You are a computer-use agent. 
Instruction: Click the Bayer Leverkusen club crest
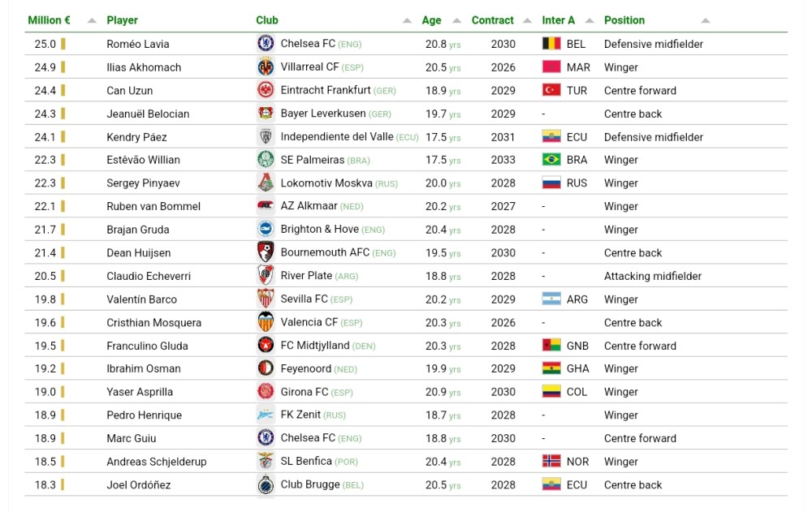[266, 114]
